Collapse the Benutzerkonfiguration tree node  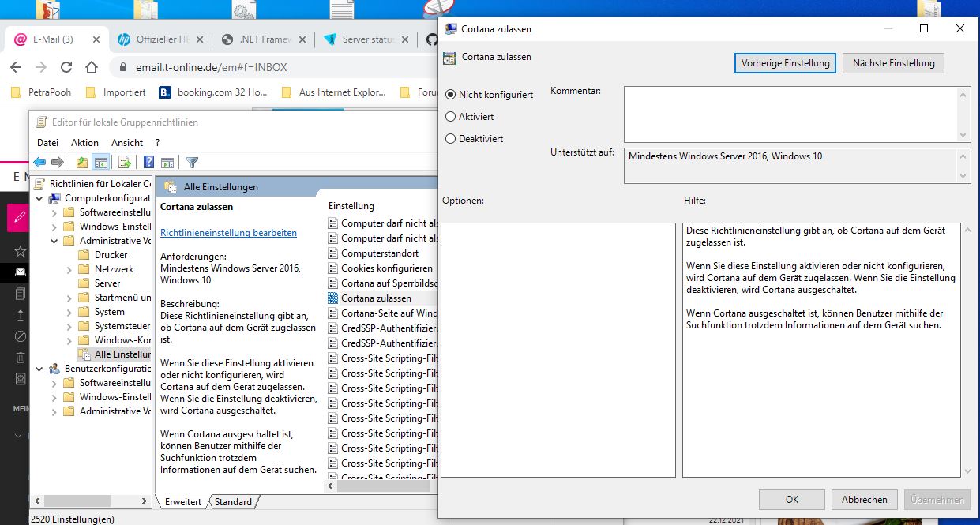coord(39,369)
